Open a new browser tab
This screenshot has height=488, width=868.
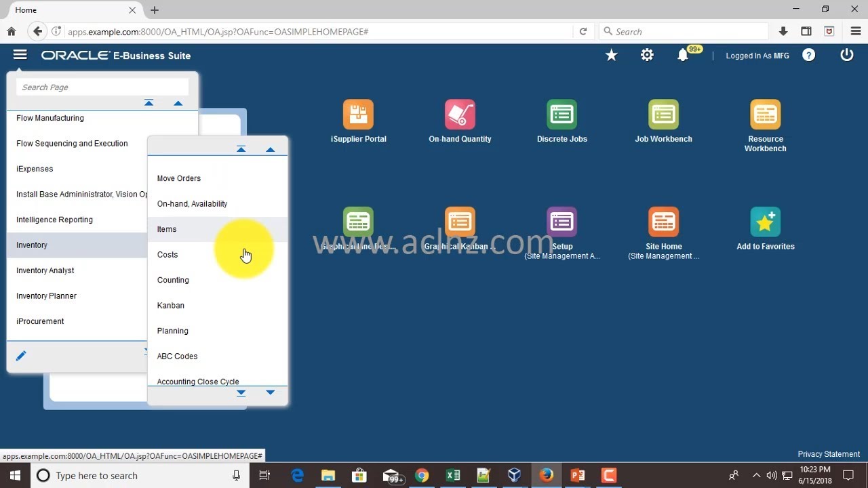tap(155, 10)
